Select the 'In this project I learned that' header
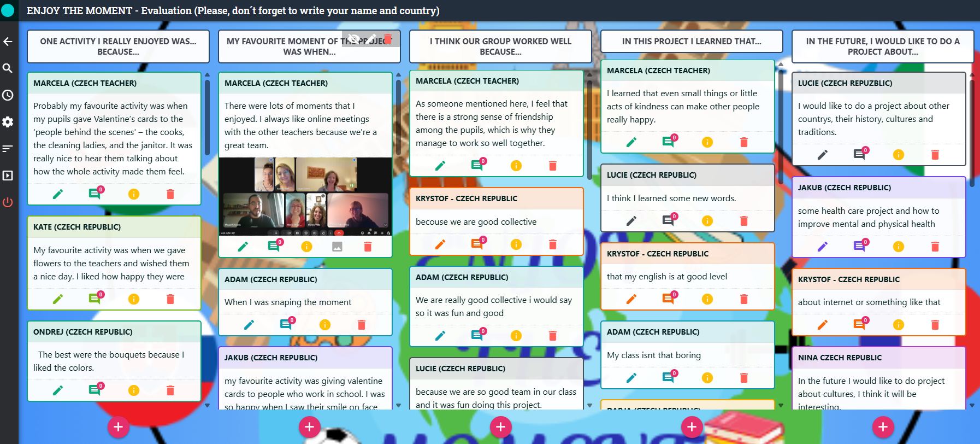Image resolution: width=980 pixels, height=444 pixels. (691, 42)
